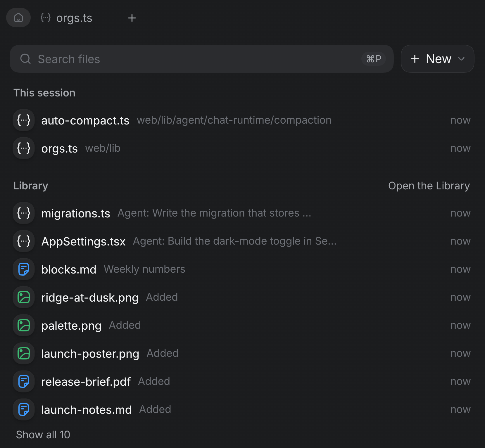Click the 'Library' section heading

(x=31, y=186)
